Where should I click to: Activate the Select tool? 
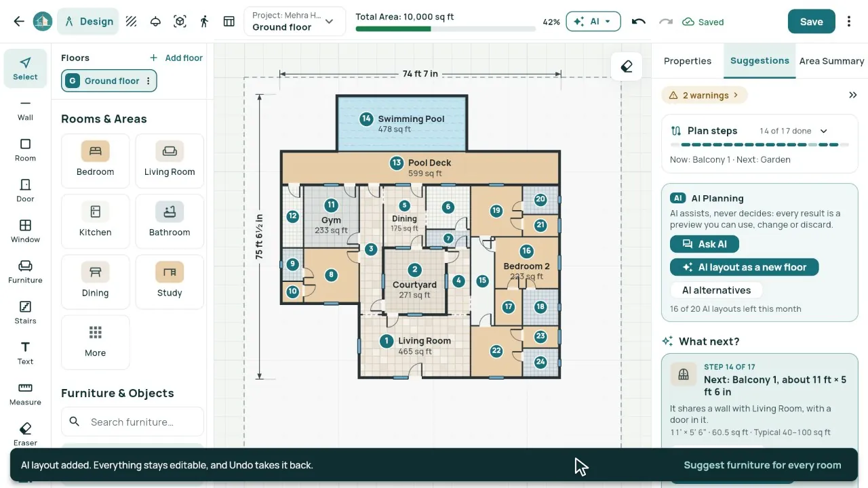coord(25,68)
